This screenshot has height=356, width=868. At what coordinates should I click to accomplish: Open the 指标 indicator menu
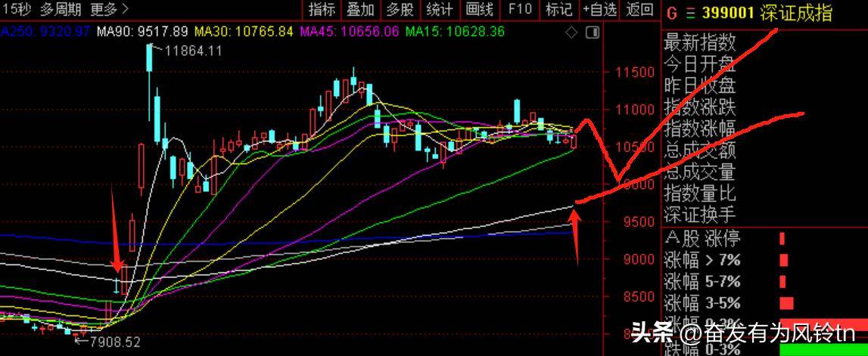coord(322,9)
